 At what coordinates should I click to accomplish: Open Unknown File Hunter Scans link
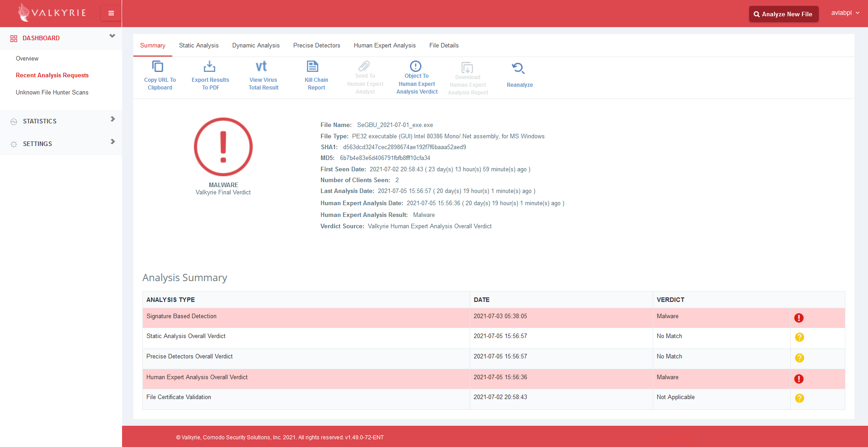[x=52, y=92]
